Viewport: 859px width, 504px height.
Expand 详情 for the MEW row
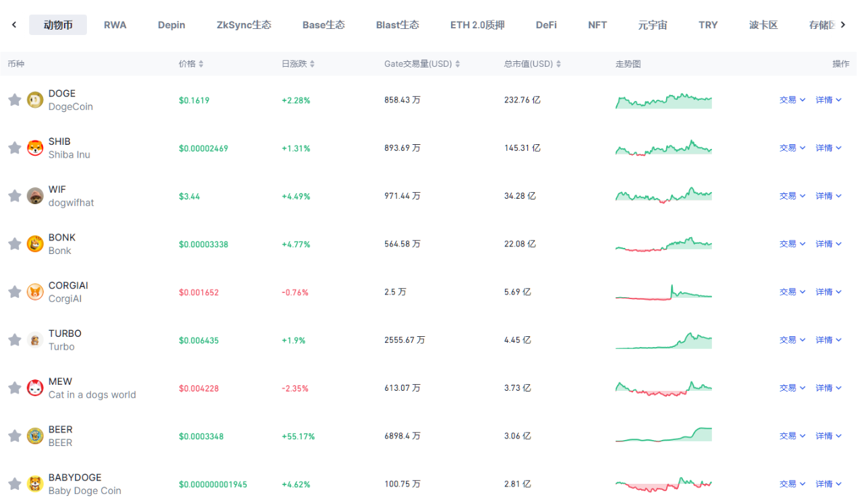click(x=829, y=388)
